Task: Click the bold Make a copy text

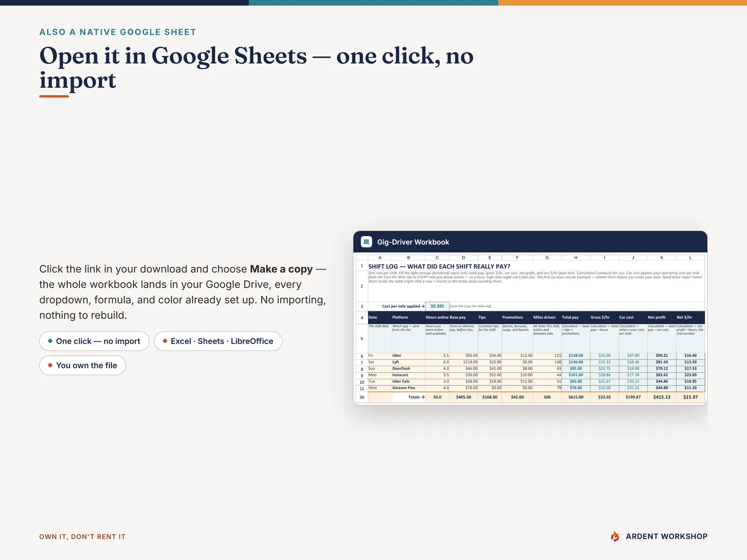Action: tap(281, 269)
